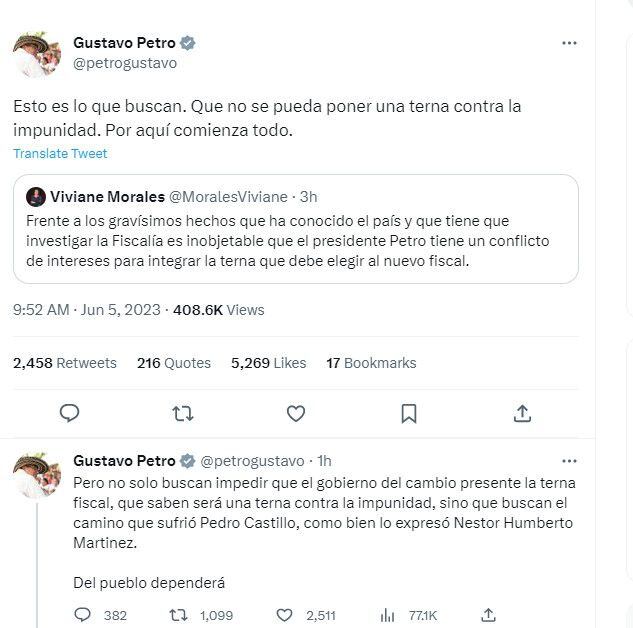Screen dimensions: 633x628
Task: View analytics showing 77.1K views
Action: 388,615
